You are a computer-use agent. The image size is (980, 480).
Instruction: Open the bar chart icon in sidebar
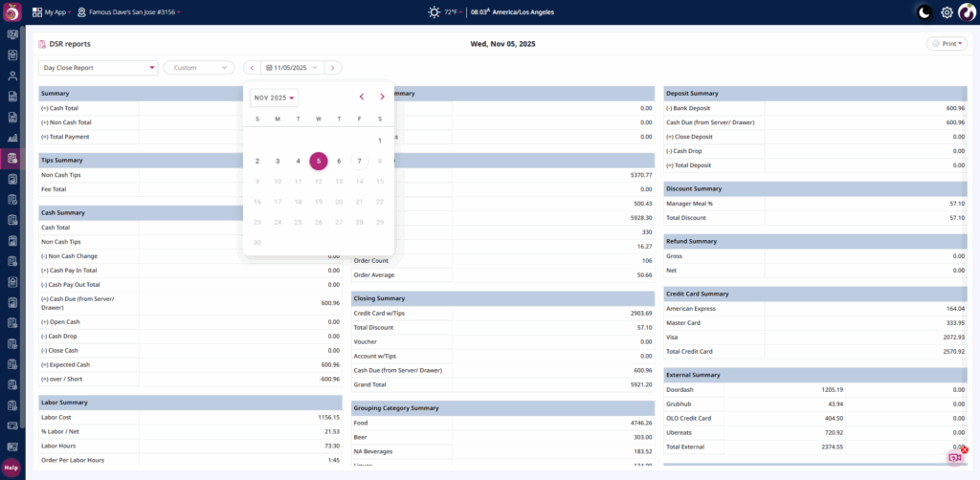pos(12,117)
